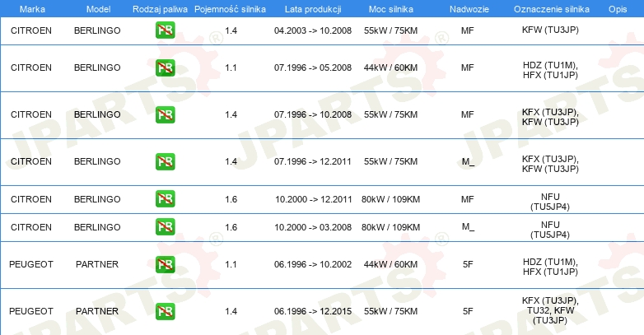Click fuel icon in Peugeot Partner 1.4 row

tap(165, 311)
